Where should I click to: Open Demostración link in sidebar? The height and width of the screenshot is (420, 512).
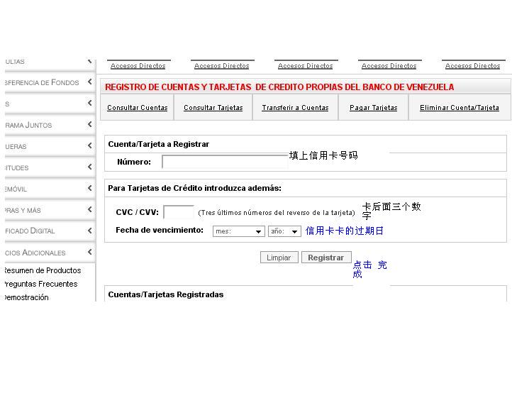(26, 297)
